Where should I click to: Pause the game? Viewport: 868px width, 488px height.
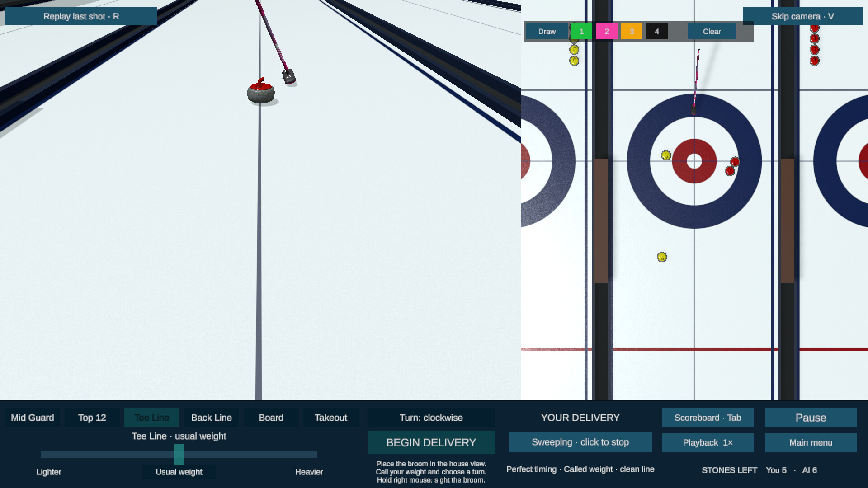pyautogui.click(x=811, y=418)
